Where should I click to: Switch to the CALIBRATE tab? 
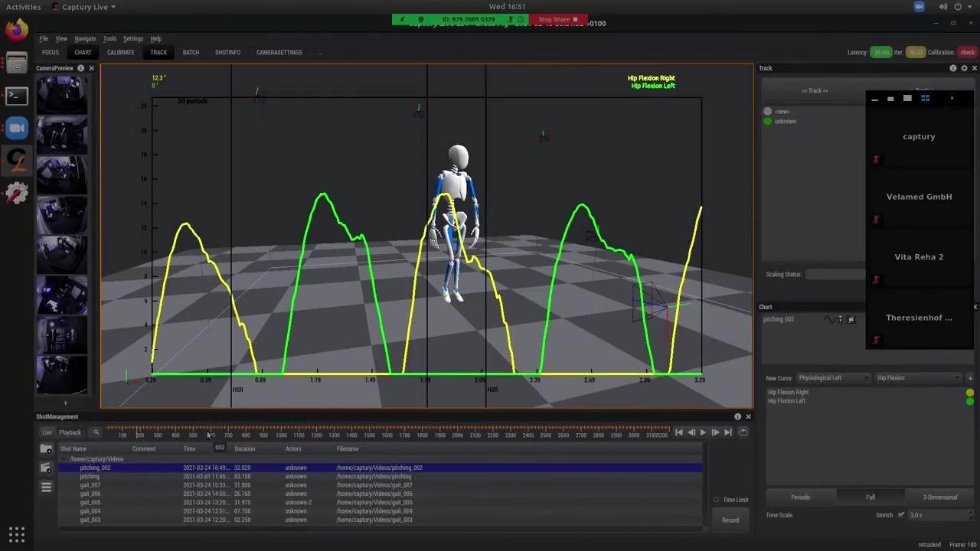(120, 53)
